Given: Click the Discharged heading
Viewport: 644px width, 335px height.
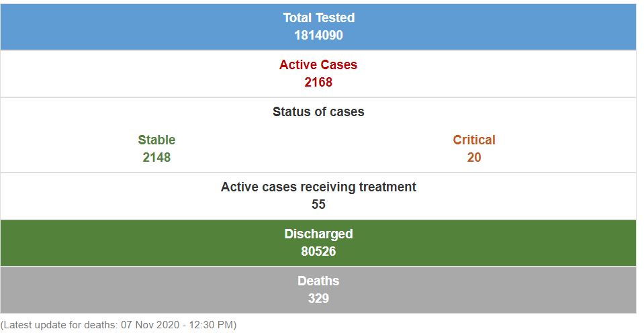Looking at the screenshot, I should click(318, 234).
